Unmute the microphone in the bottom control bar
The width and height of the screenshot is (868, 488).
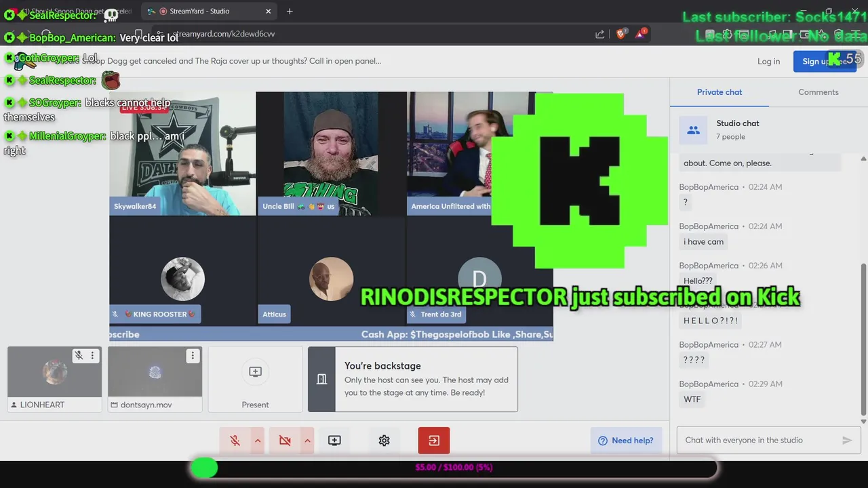pos(235,441)
